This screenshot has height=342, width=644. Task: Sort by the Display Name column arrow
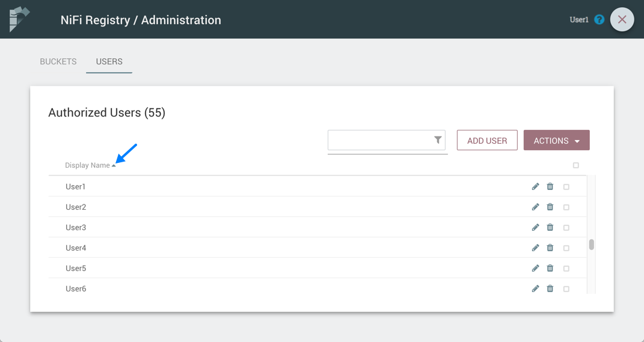click(114, 165)
